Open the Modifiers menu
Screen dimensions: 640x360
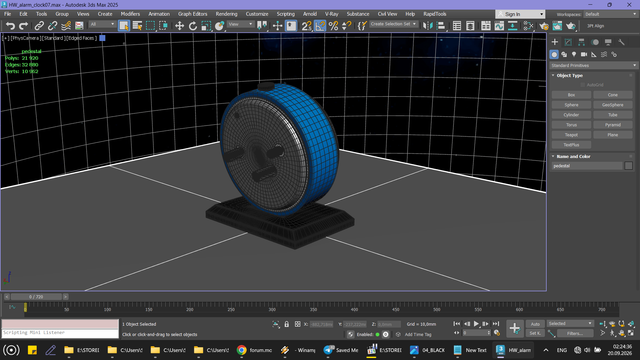tap(130, 14)
